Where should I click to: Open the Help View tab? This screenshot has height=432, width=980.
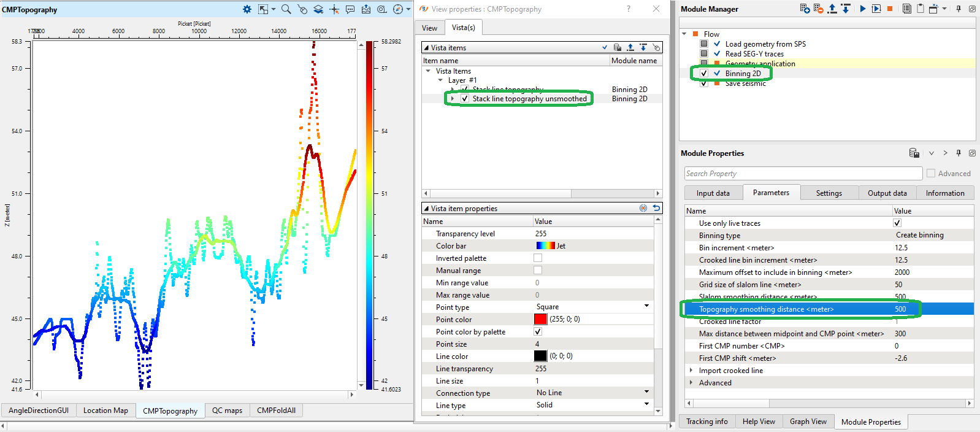759,422
